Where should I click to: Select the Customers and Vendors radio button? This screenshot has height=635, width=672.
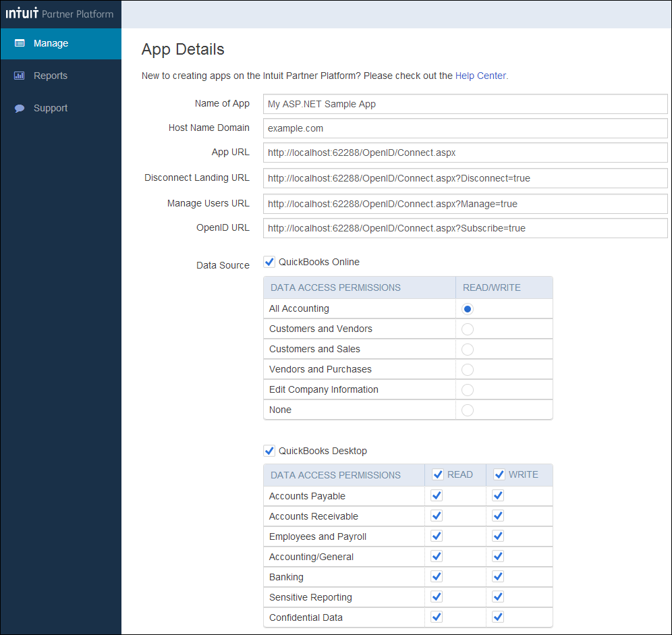(x=467, y=329)
